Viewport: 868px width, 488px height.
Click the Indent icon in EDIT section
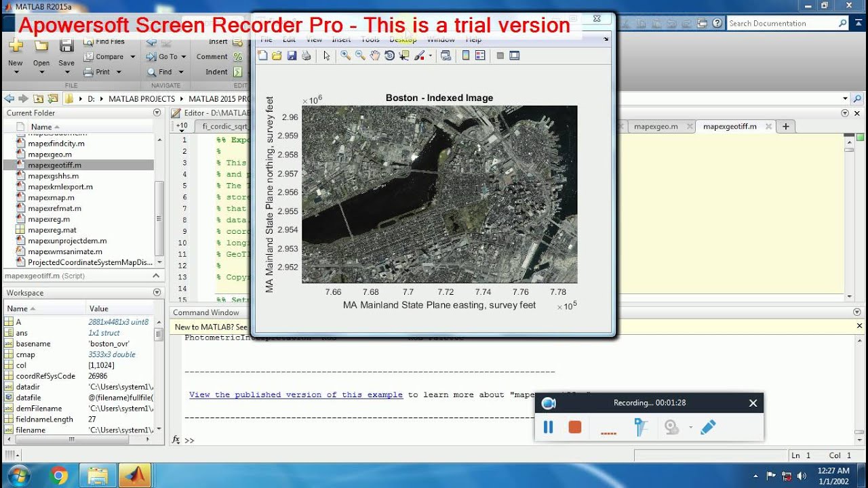(x=237, y=72)
